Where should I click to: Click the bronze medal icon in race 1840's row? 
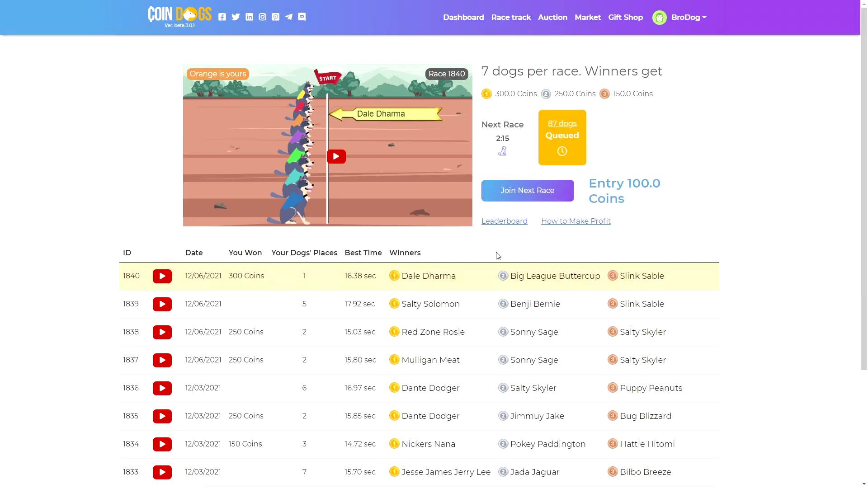click(x=613, y=276)
